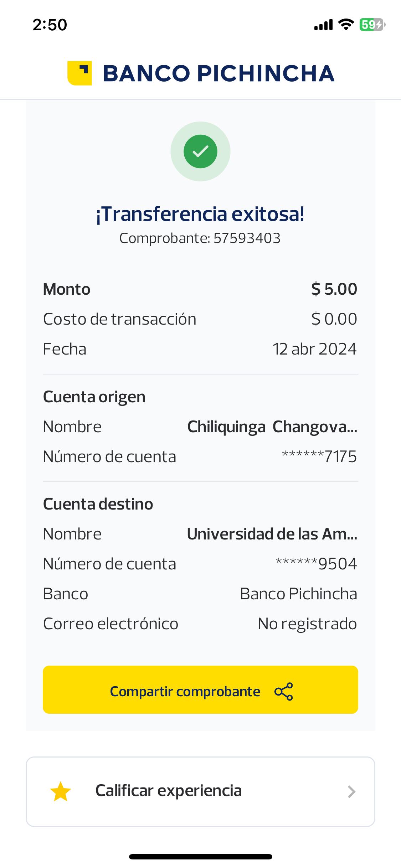Tap the truncated destination name Universidad de las Am...
This screenshot has height=868, width=401.
point(272,534)
